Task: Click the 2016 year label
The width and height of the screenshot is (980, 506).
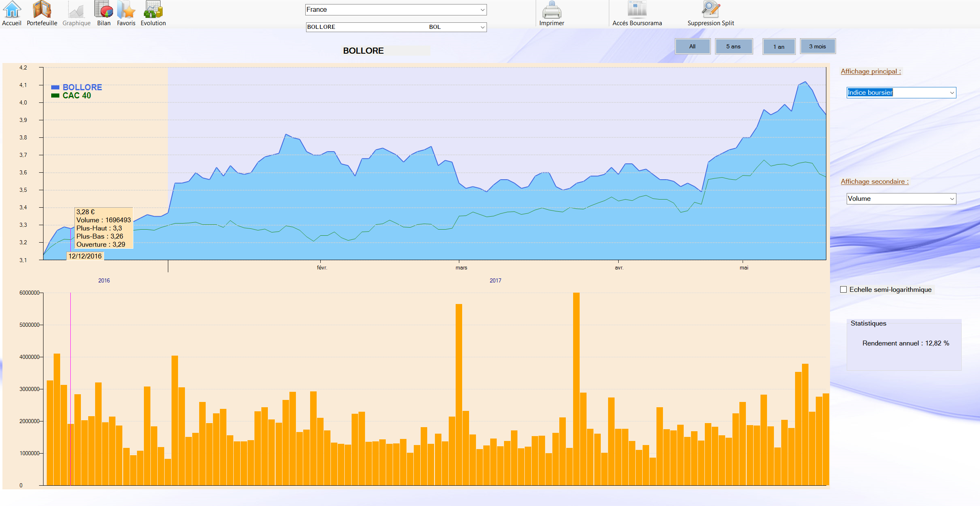Action: coord(104,280)
